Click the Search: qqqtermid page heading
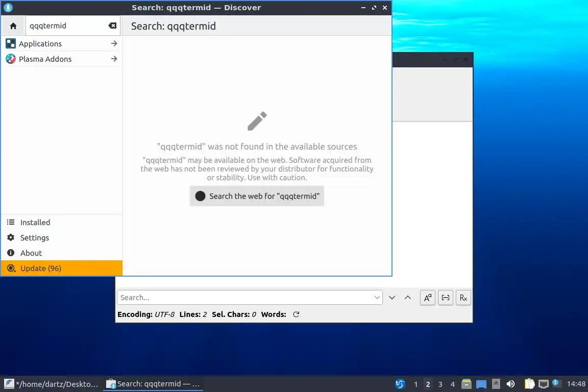588x392 pixels. click(173, 26)
